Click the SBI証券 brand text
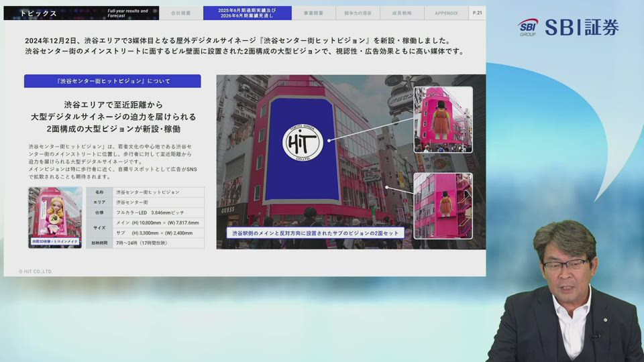644x362 pixels. point(581,27)
